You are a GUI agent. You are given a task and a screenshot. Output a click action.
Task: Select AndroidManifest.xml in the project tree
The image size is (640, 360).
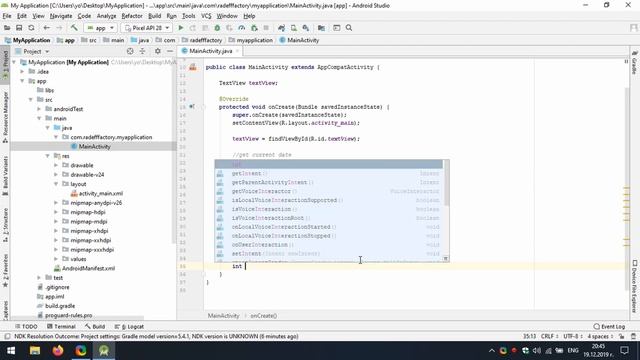84,268
